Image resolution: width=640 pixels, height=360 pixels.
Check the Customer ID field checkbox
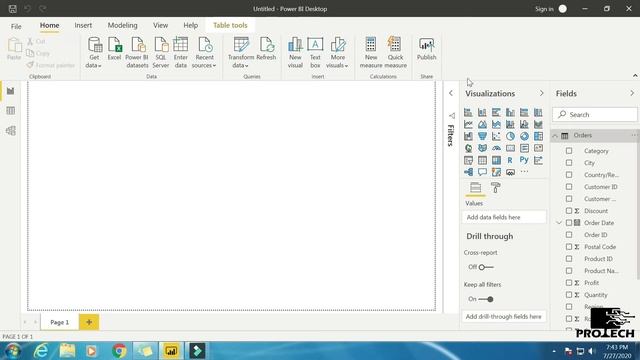[569, 187]
